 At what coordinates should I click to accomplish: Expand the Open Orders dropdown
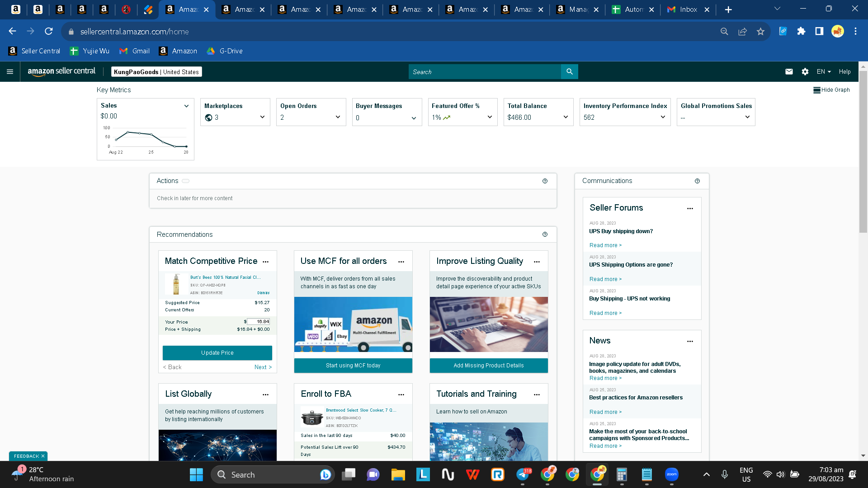[x=338, y=117]
